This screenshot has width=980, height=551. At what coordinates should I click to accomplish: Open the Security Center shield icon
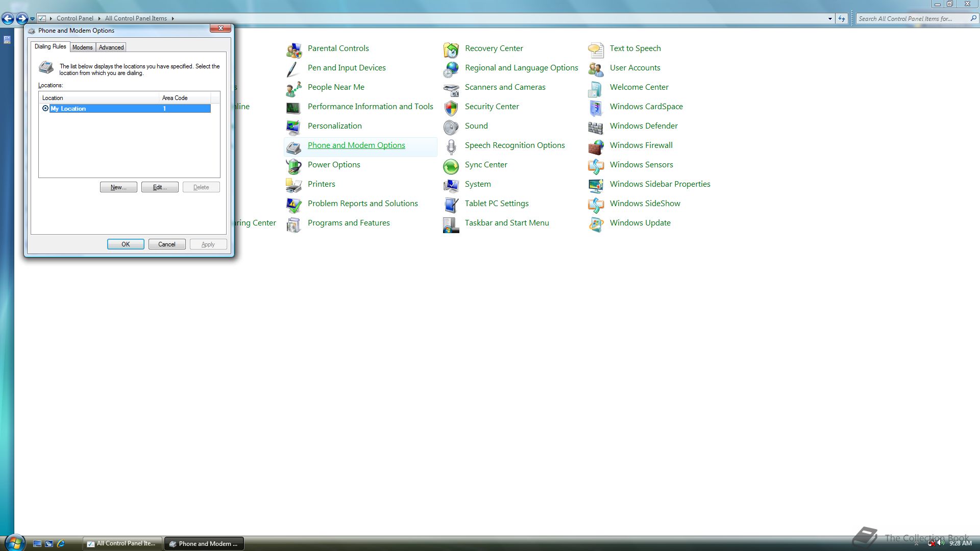coord(451,108)
